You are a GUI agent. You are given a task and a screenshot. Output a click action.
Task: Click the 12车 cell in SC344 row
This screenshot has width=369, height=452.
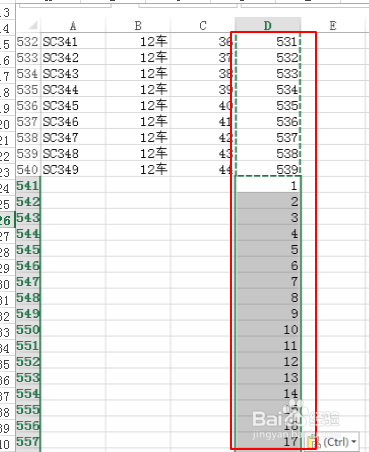point(138,89)
